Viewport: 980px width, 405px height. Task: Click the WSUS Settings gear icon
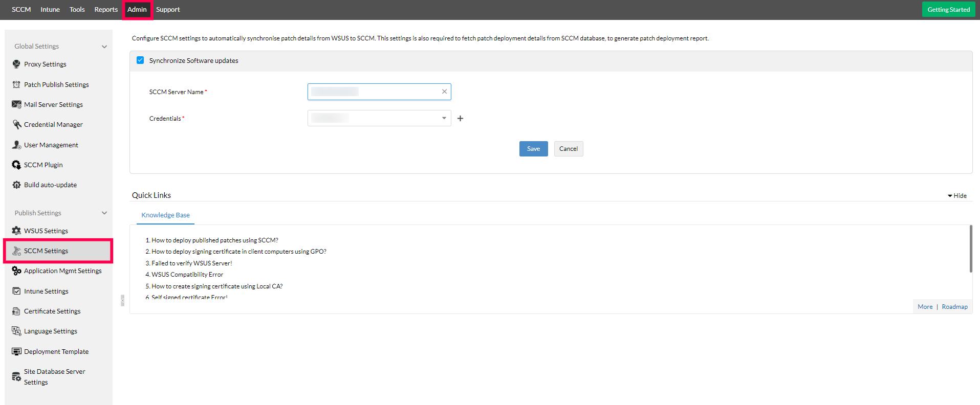[x=16, y=231]
